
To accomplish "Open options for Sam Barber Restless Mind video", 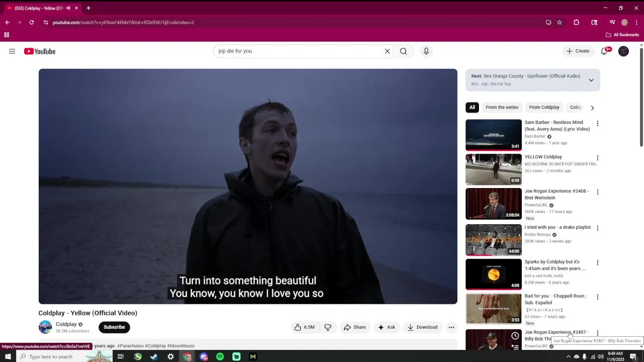I will coord(598,123).
